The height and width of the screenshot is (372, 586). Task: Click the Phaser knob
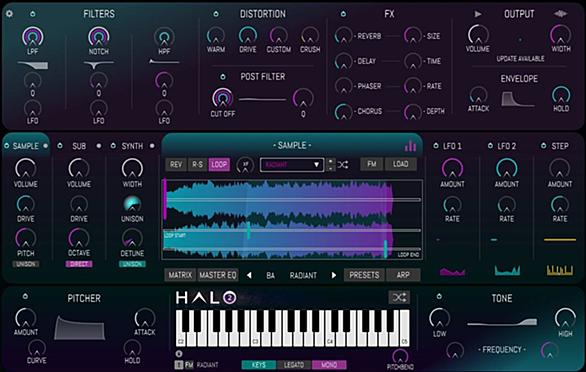tap(343, 86)
